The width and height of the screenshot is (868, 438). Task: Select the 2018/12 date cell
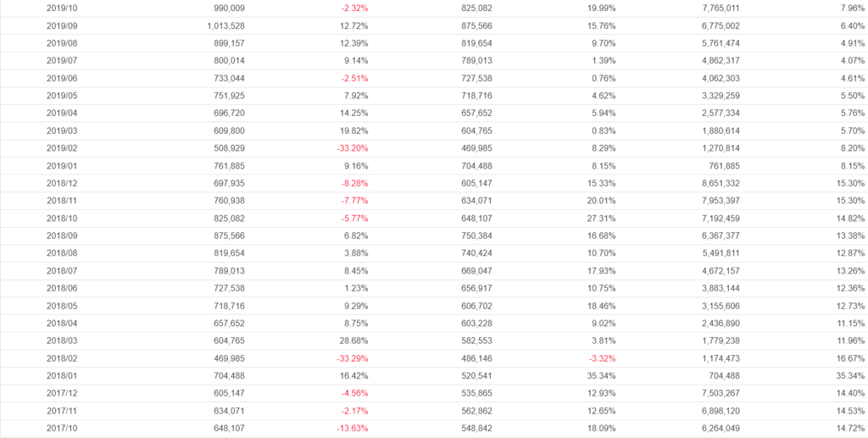(x=60, y=183)
